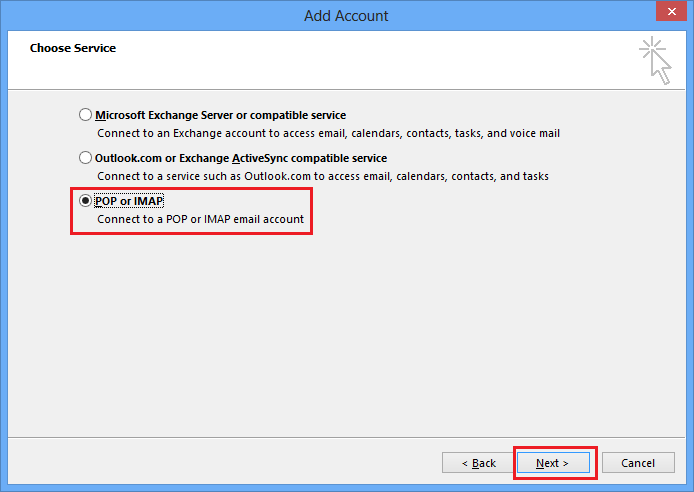This screenshot has height=492, width=694.
Task: Choose Outlook.com or Exchange ActiveSync radio option
Action: click(85, 158)
